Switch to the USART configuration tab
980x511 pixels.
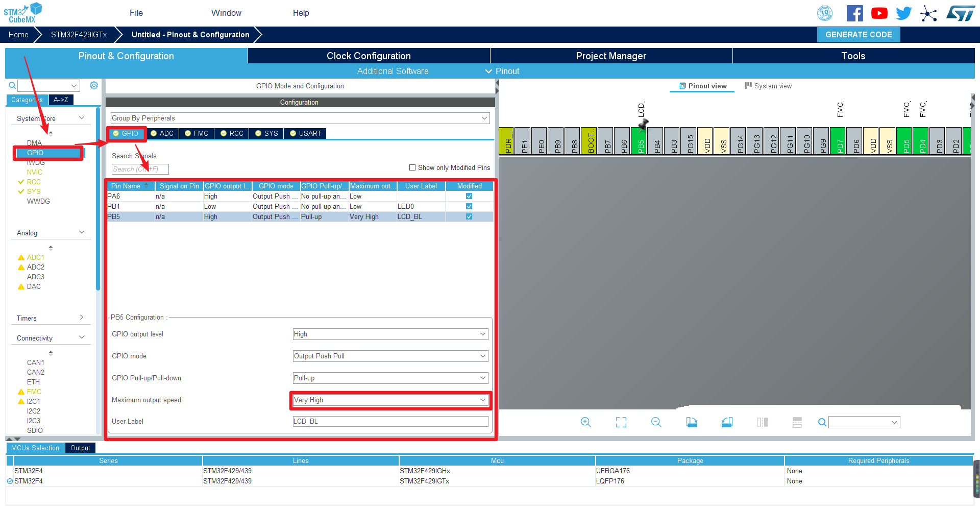pyautogui.click(x=305, y=133)
